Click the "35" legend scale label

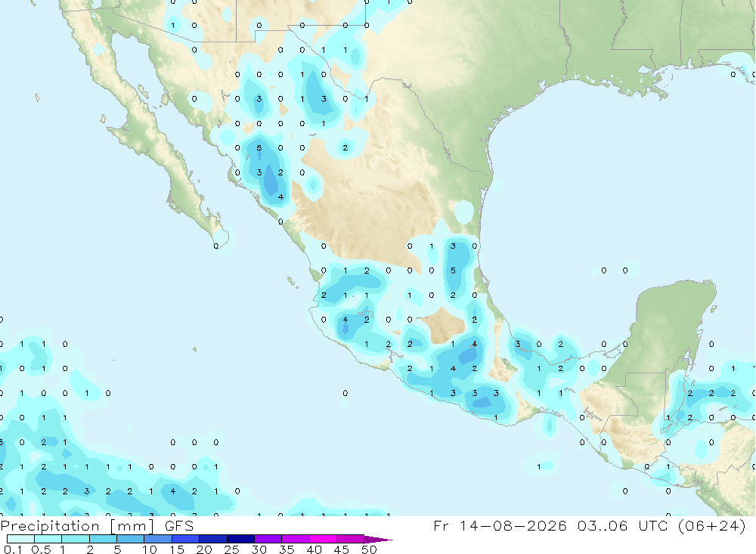pos(287,549)
